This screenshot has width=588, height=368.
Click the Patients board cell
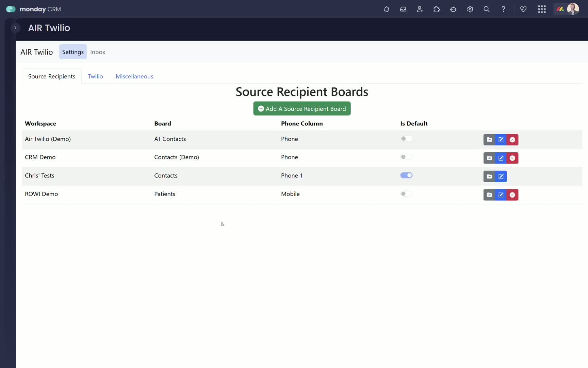click(165, 194)
